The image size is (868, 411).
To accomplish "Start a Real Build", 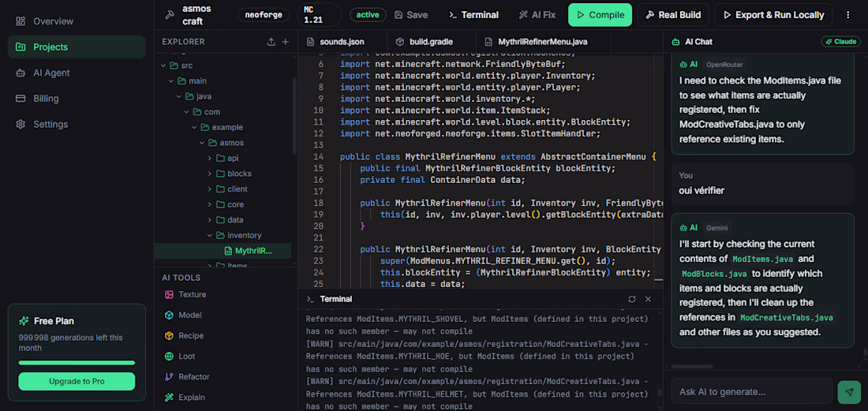I will [672, 15].
